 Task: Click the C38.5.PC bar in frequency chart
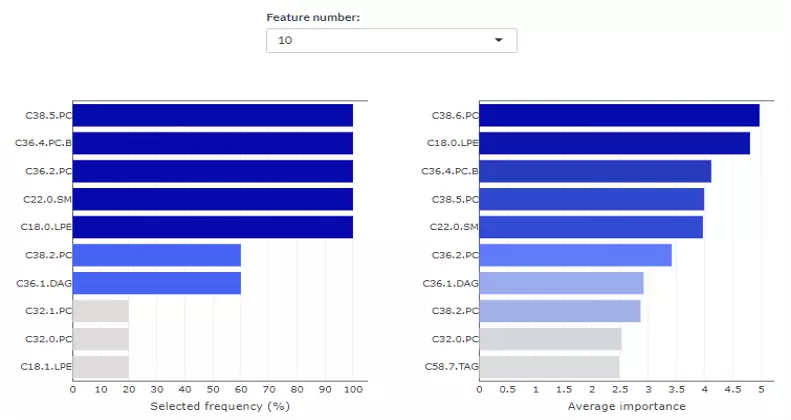tap(212, 116)
